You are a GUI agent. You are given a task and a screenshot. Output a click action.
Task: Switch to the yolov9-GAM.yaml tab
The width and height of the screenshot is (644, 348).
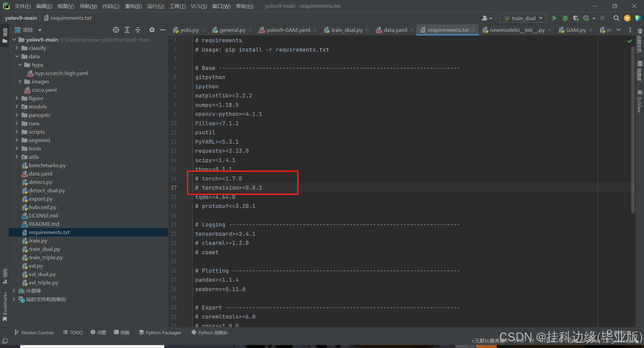tap(288, 30)
